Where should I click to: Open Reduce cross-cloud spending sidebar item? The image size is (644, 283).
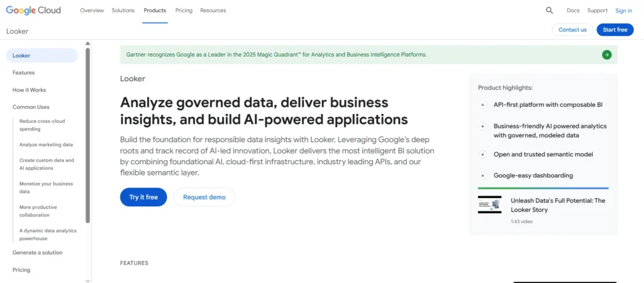(42, 125)
